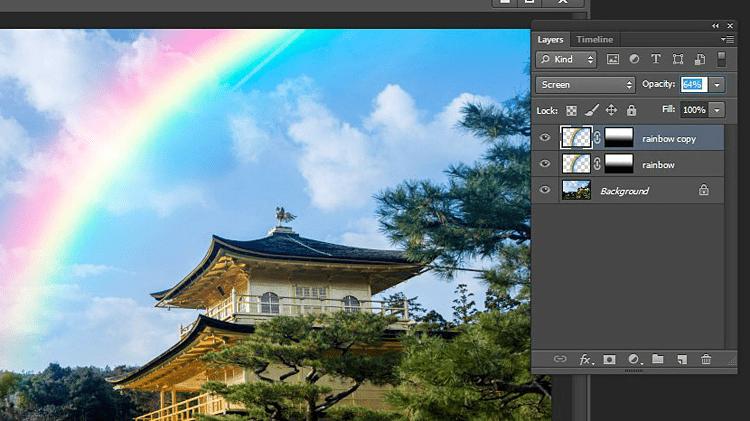Select rainbow layer mask thumbnail
Screen dimensions: 750x421
(x=618, y=164)
